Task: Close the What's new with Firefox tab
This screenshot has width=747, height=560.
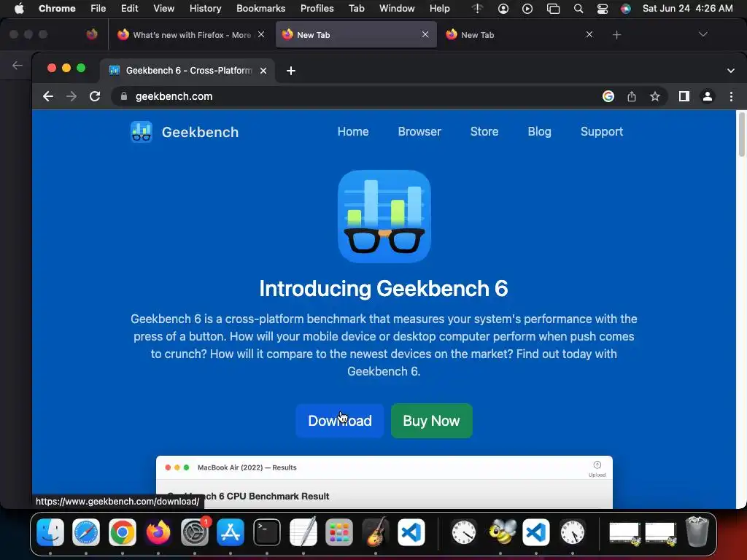Action: tap(261, 34)
